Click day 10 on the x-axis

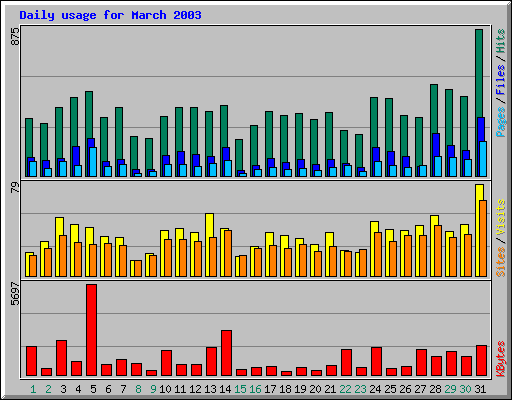coord(165,389)
